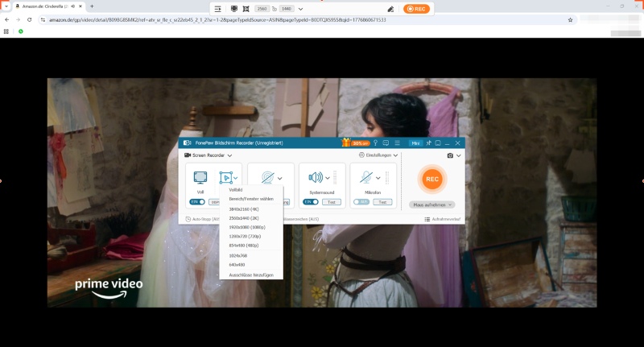The height and width of the screenshot is (347, 644).
Task: Choose Ausschlüsse hinzufügen
Action: pos(251,275)
